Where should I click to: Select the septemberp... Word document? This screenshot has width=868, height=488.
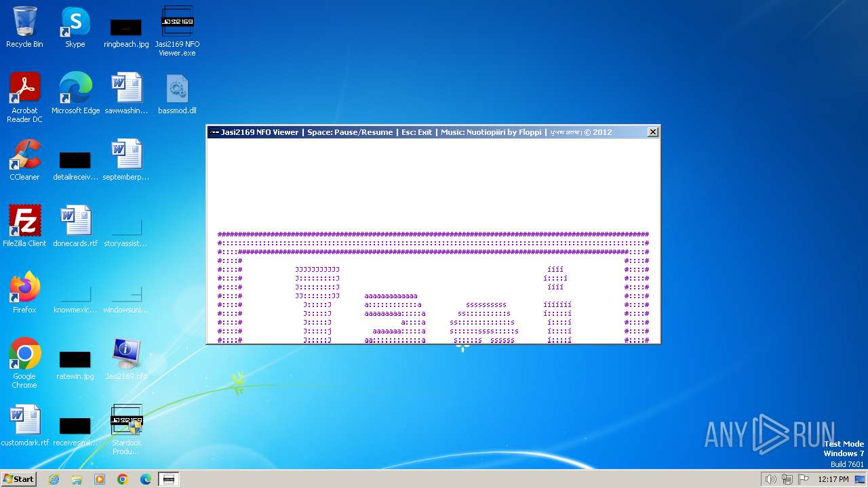coord(126,160)
